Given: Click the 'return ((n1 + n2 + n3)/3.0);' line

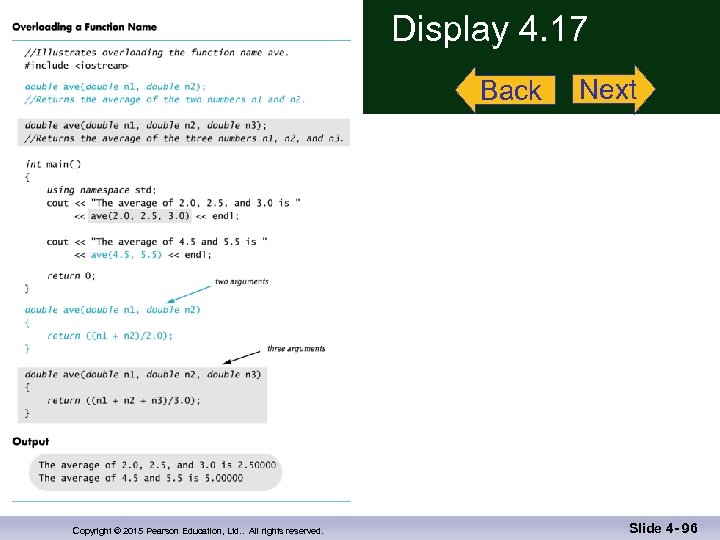Looking at the screenshot, I should pyautogui.click(x=124, y=400).
